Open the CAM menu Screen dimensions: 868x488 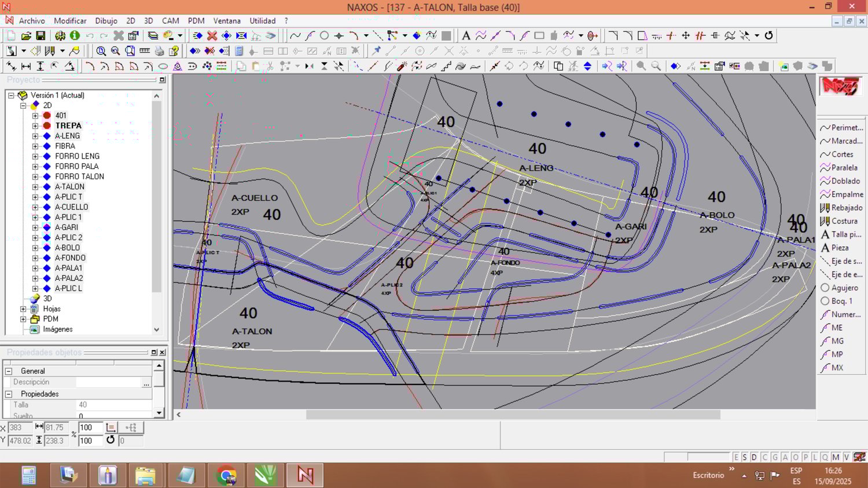coord(170,21)
